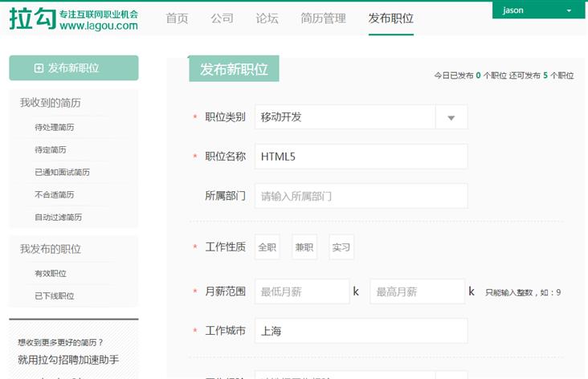Click the 所属部门 input field
The width and height of the screenshot is (588, 379).
tap(361, 196)
